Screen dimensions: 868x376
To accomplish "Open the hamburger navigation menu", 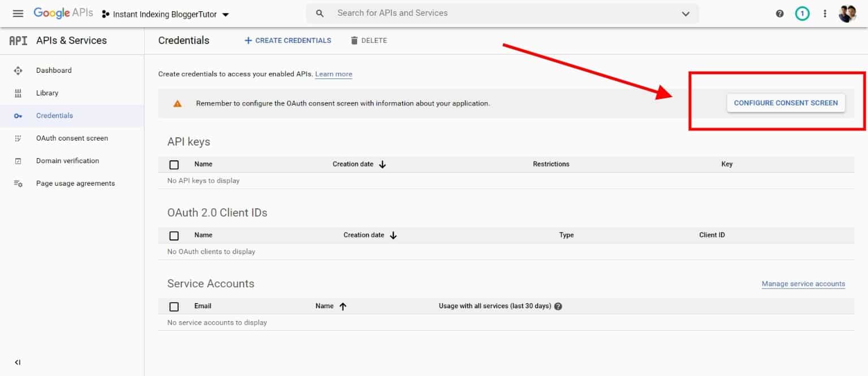I will click(x=18, y=14).
